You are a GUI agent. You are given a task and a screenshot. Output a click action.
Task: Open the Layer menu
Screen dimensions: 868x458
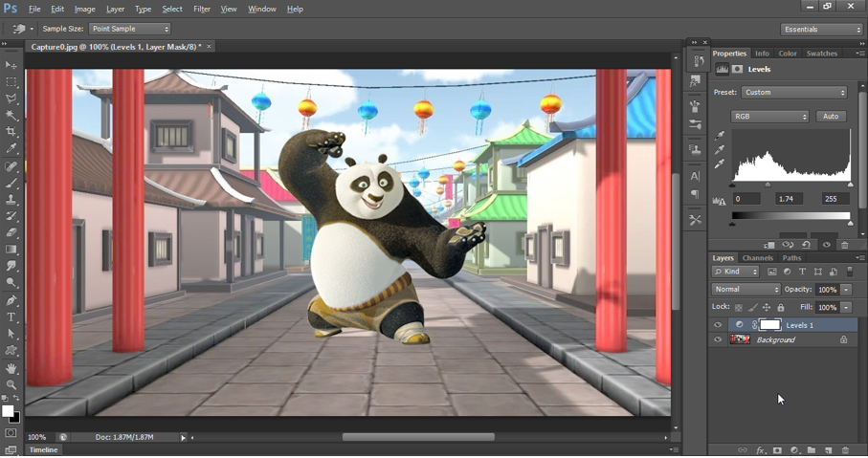click(x=115, y=9)
